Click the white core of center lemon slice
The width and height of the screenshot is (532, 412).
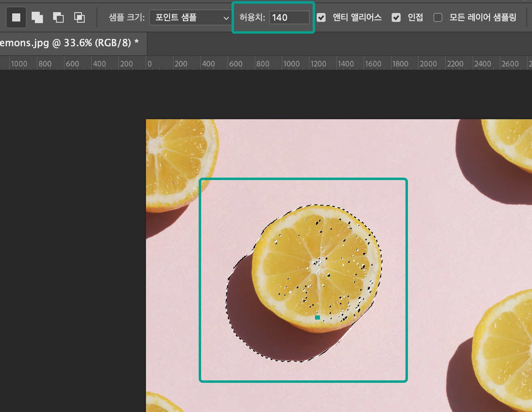point(317,266)
